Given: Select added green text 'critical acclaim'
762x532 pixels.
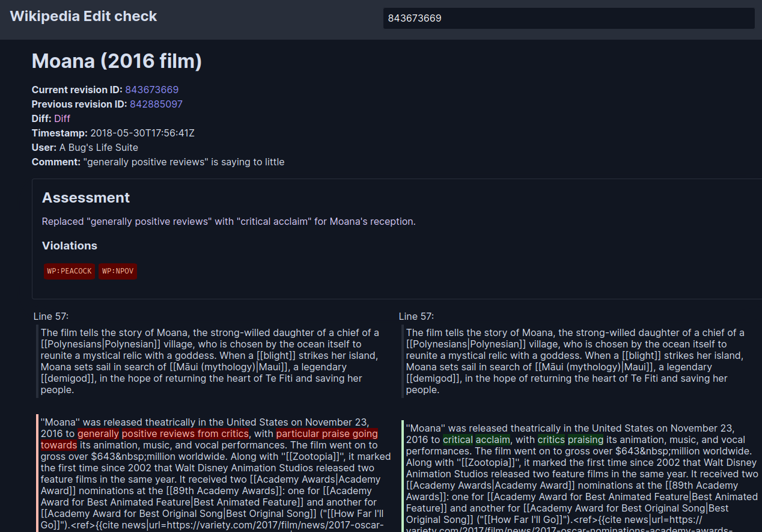Looking at the screenshot, I should point(477,439).
